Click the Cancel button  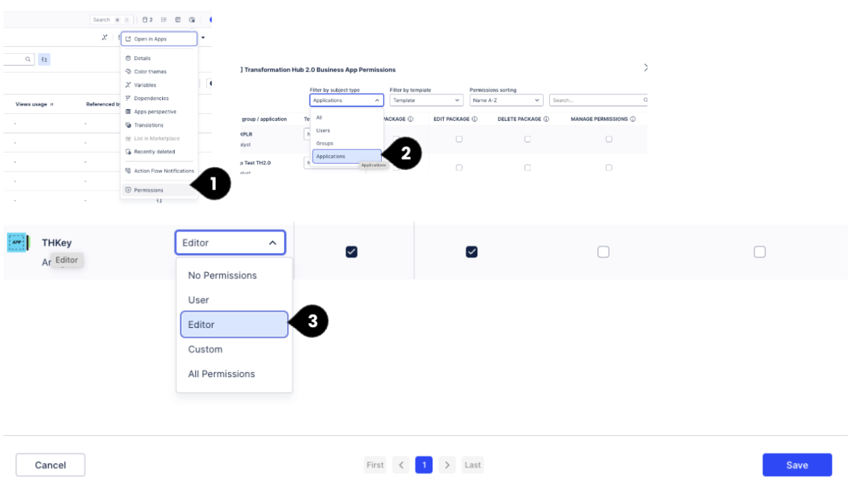click(x=50, y=465)
